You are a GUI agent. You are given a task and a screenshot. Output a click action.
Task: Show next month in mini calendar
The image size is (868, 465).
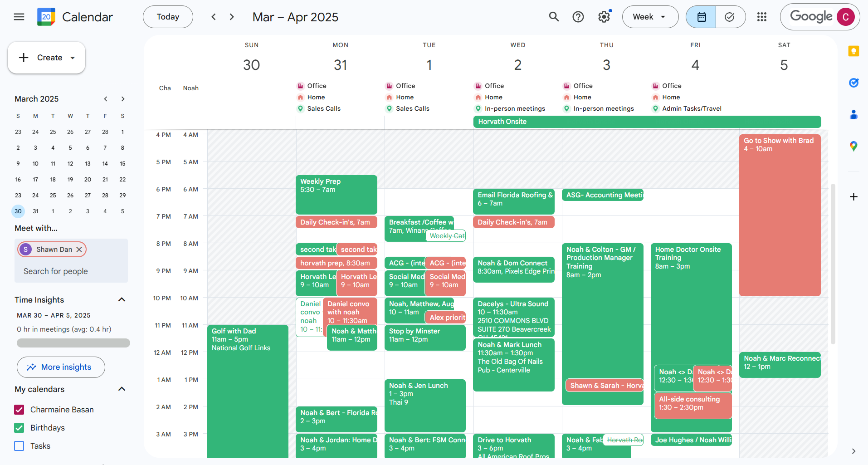coord(123,99)
